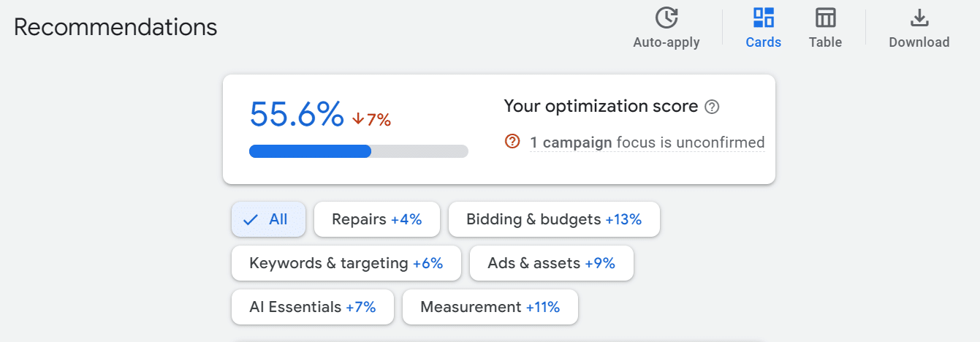
Task: Download the recommendations report
Action: coord(919,28)
